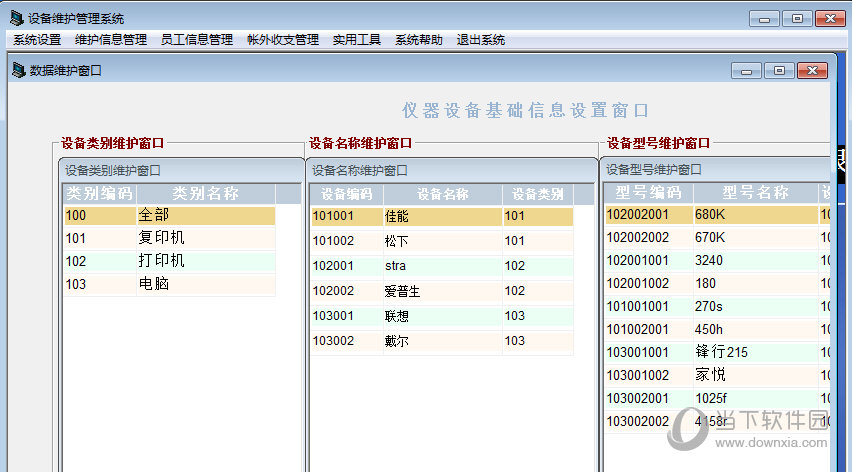Click device code cell 101002
The width and height of the screenshot is (852, 472).
(x=346, y=241)
